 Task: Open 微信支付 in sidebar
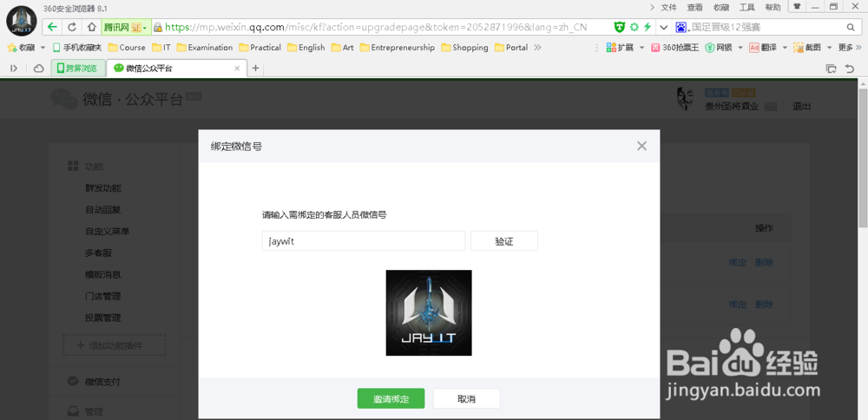[x=102, y=382]
